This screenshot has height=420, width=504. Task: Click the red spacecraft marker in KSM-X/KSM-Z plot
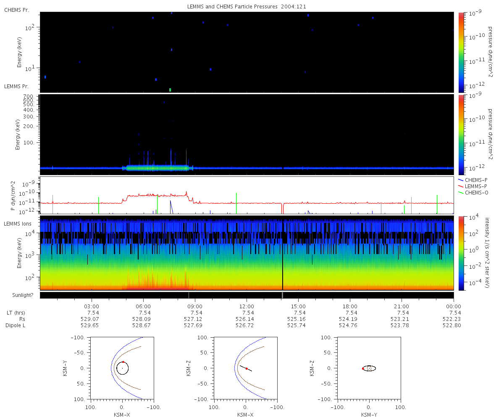tap(247, 369)
